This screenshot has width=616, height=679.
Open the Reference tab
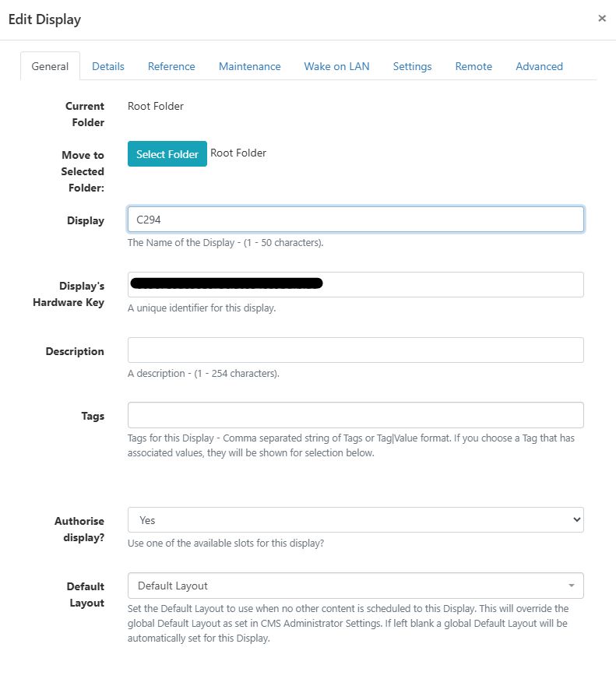tap(171, 67)
